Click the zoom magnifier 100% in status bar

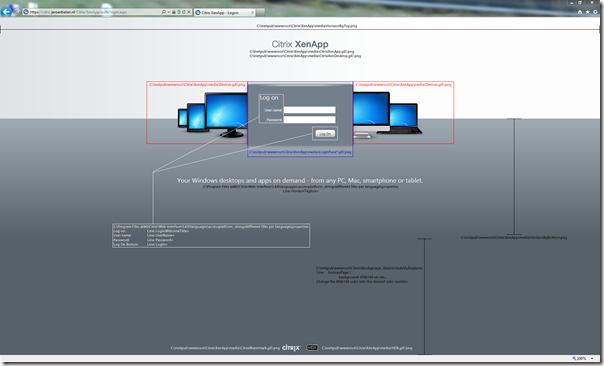click(x=579, y=358)
